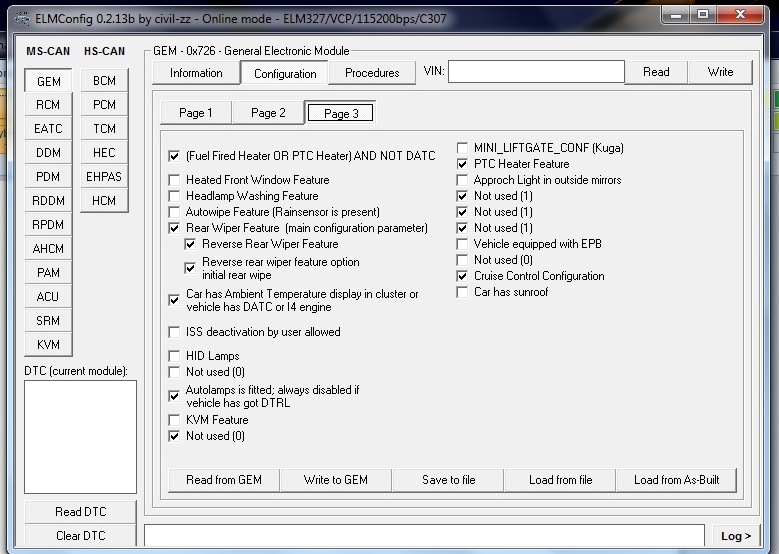Enable Car has sunroof option
The width and height of the screenshot is (779, 554).
tap(463, 292)
